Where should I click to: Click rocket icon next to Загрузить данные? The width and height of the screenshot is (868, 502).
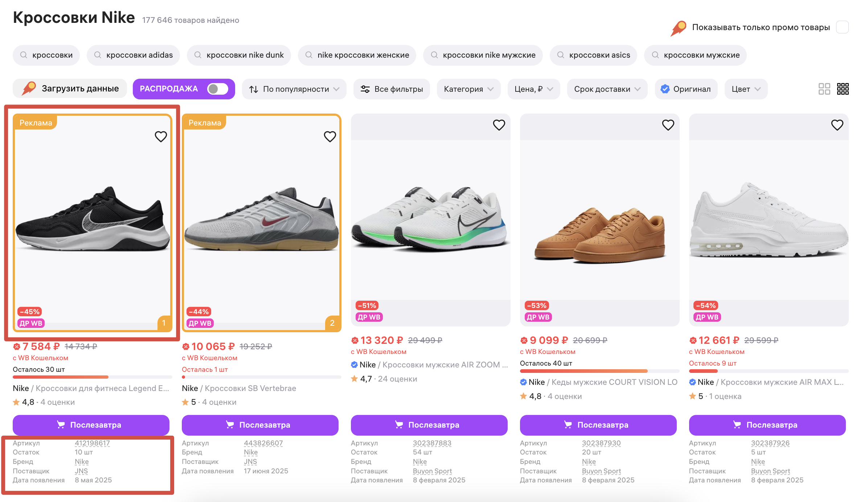pyautogui.click(x=29, y=89)
